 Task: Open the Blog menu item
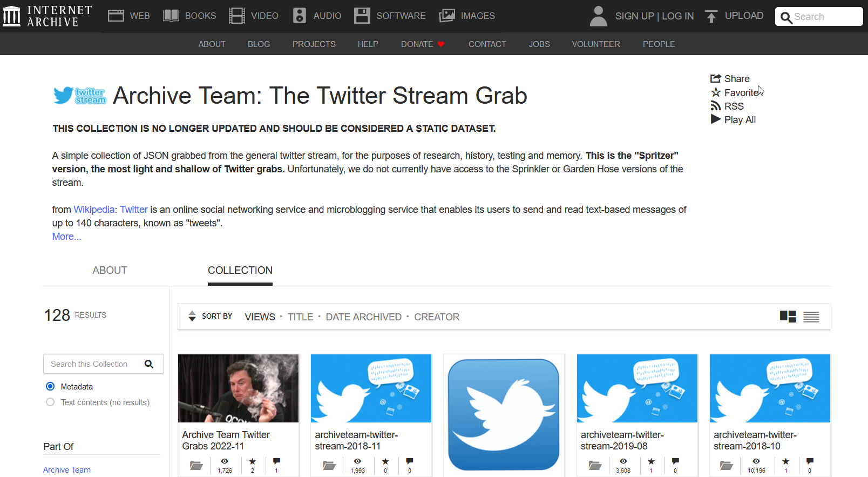pos(259,44)
